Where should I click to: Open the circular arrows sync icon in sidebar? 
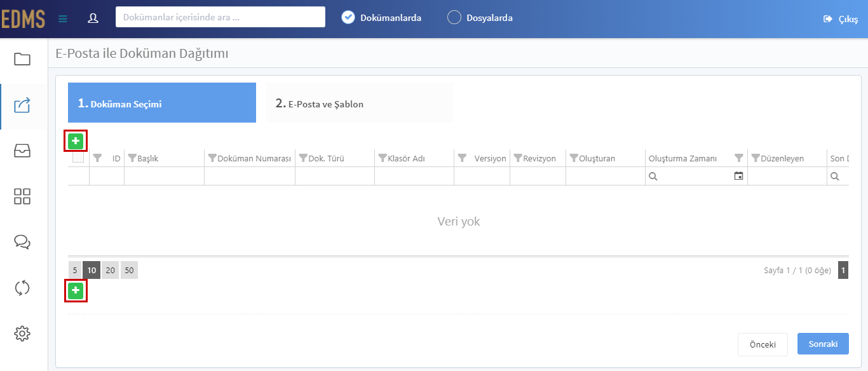pyautogui.click(x=22, y=288)
